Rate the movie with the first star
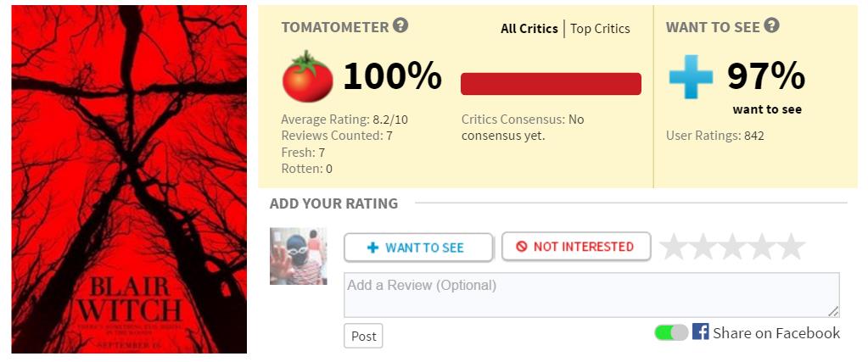This screenshot has width=868, height=362. pos(674,247)
